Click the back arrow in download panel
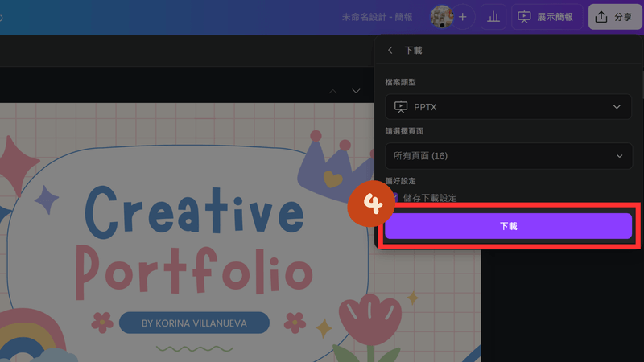644x362 pixels. coord(390,50)
